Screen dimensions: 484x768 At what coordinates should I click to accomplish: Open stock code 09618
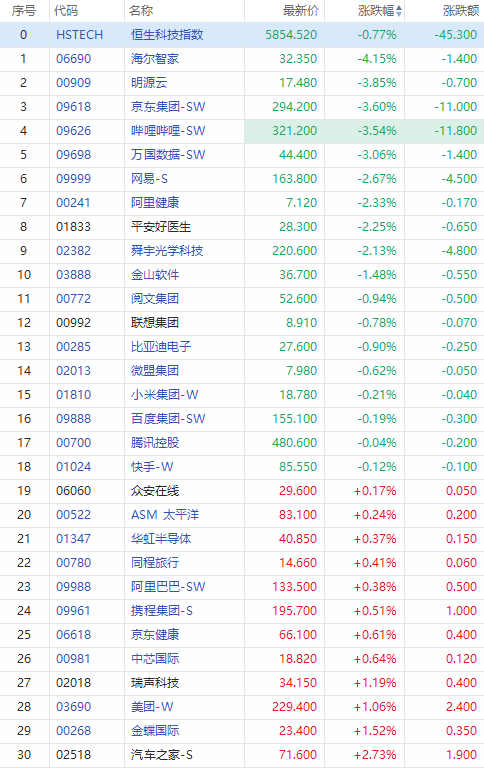tap(73, 107)
